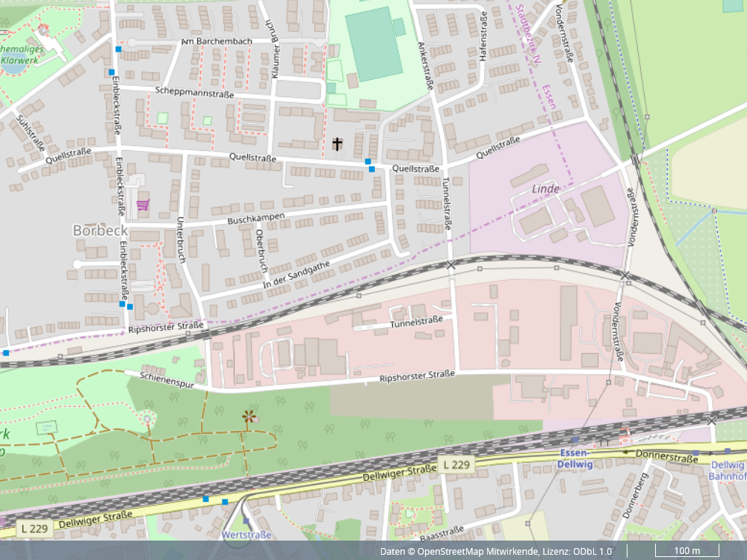The height and width of the screenshot is (560, 747).
Task: Click the railway crossing X on Vondernstraße
Action: pos(624,276)
